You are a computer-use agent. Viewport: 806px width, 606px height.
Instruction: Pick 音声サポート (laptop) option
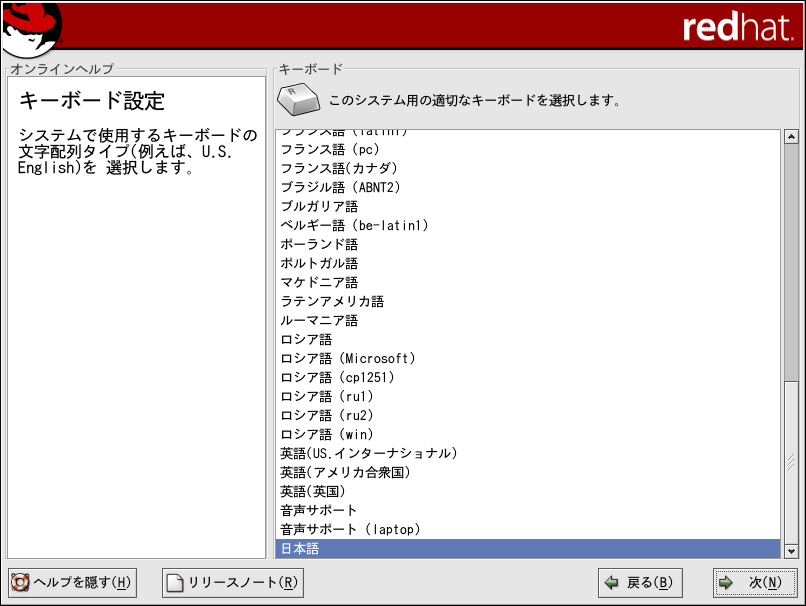point(350,529)
